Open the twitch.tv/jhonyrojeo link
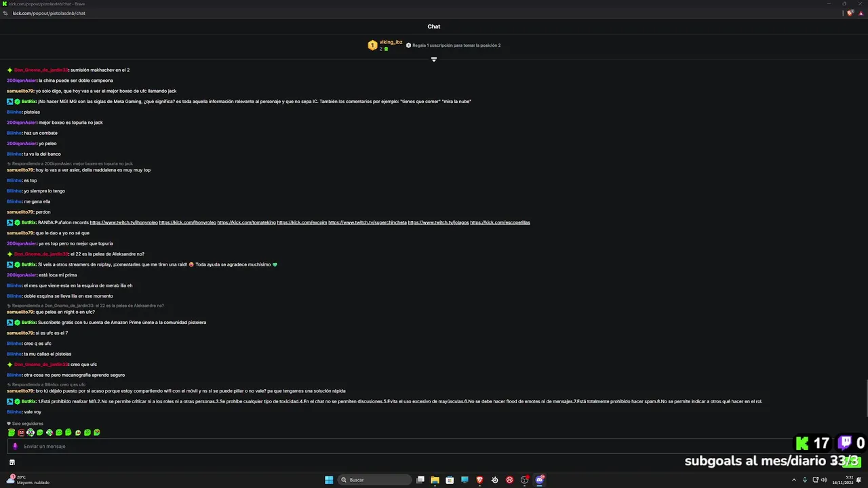This screenshot has height=488, width=868. [123, 222]
